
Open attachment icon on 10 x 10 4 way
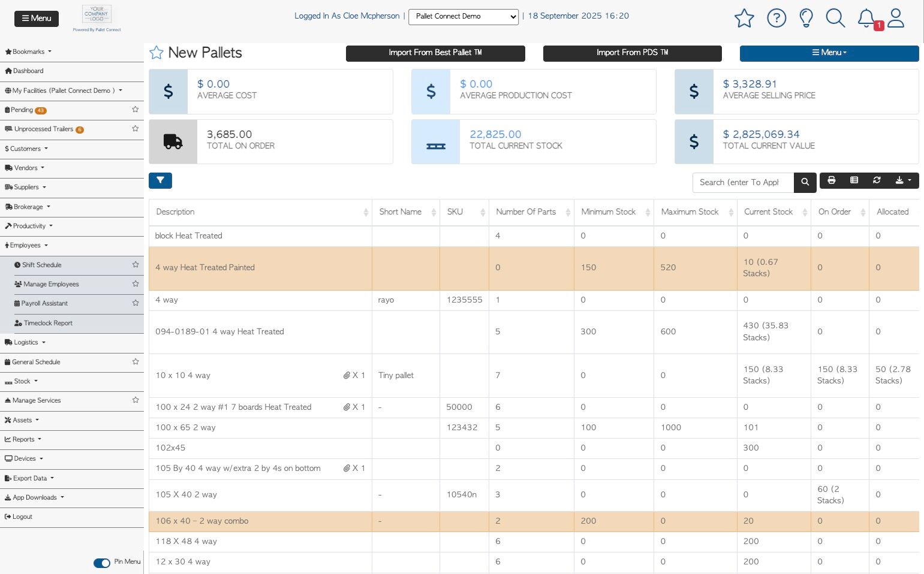347,376
